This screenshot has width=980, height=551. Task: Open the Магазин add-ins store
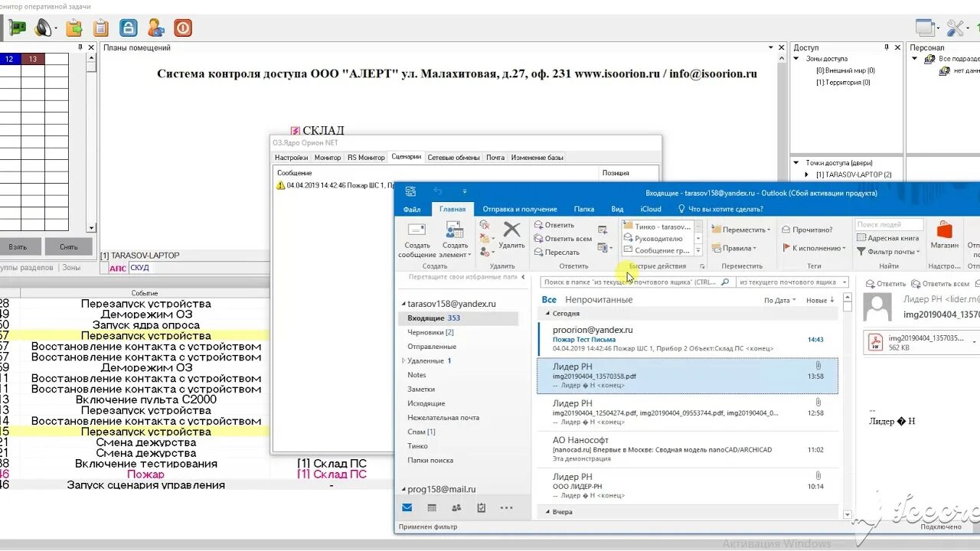pos(944,236)
